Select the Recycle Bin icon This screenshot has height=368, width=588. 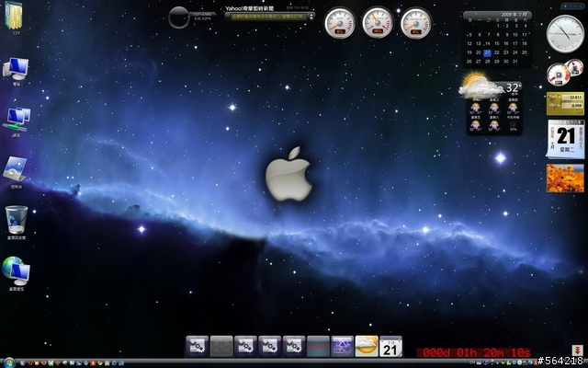[17, 223]
